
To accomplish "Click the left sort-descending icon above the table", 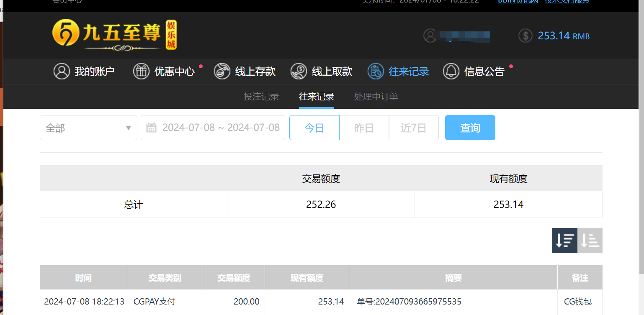I will 564,241.
